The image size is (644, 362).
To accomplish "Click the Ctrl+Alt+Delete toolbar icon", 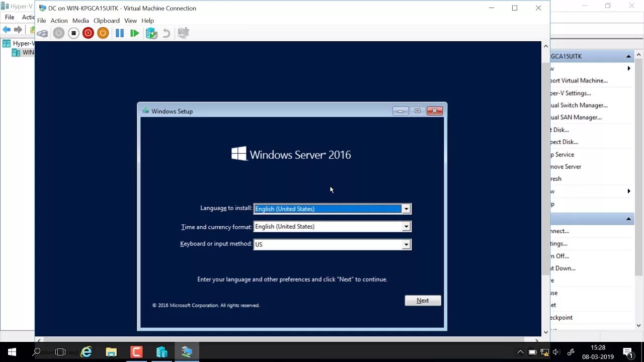I will 43,33.
